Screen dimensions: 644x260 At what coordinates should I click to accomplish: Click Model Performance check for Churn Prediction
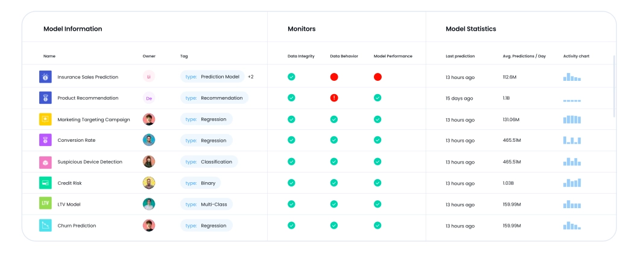click(377, 225)
